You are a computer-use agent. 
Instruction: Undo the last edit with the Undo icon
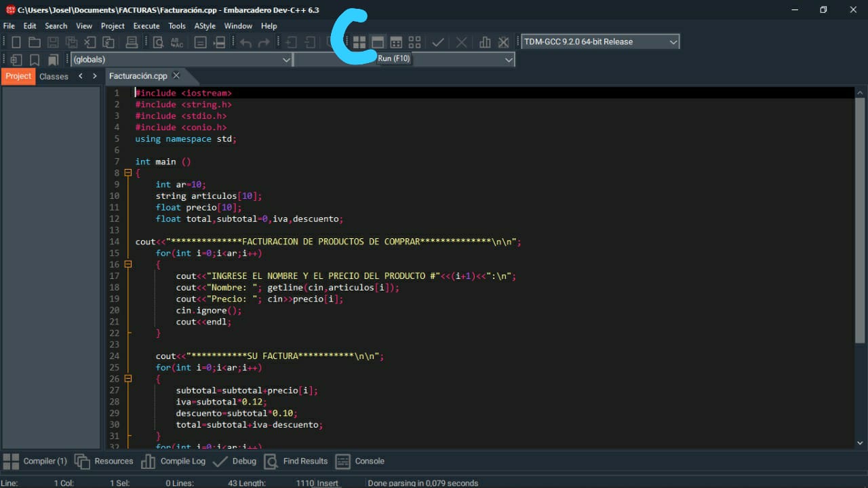click(244, 41)
